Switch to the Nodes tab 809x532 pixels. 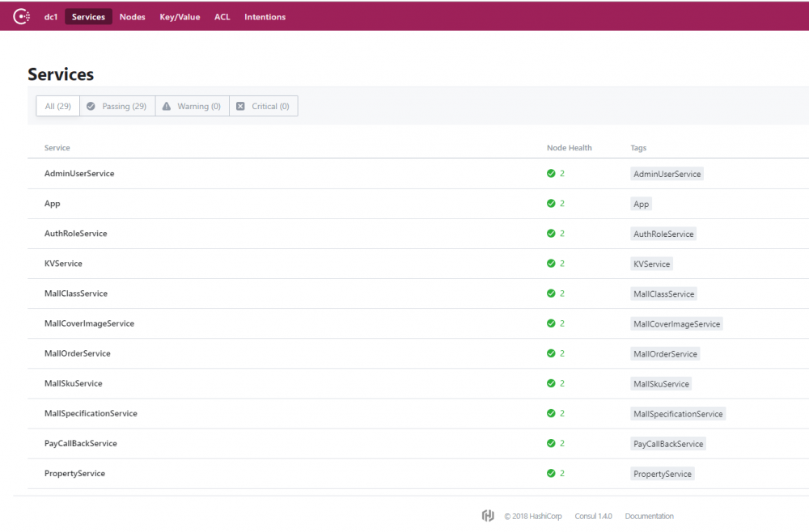(x=132, y=17)
